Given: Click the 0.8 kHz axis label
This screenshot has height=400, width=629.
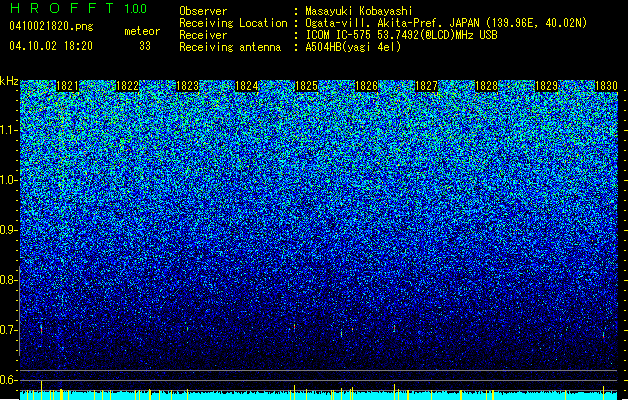Looking at the screenshot, I should (8, 280).
